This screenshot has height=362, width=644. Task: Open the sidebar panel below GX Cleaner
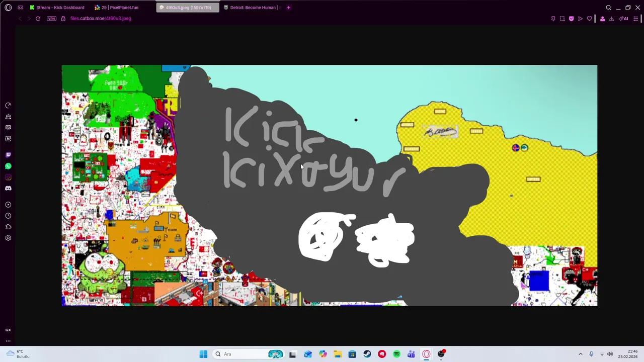coord(8,128)
